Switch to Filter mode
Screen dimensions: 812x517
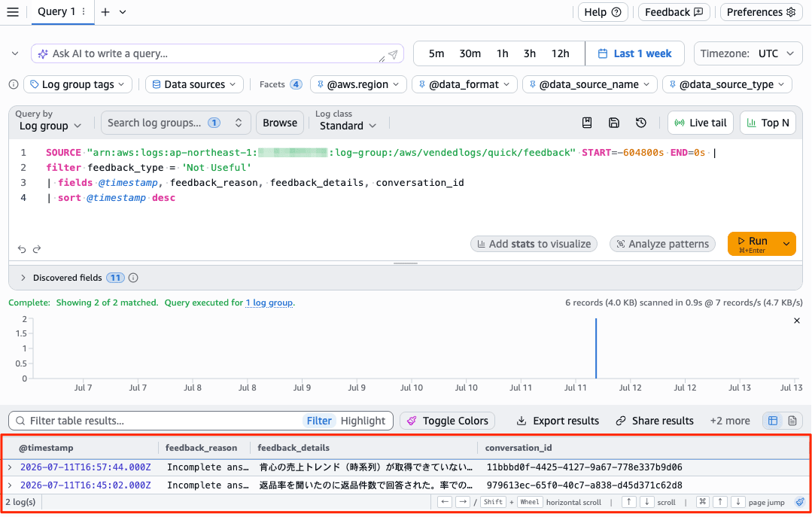coord(319,421)
